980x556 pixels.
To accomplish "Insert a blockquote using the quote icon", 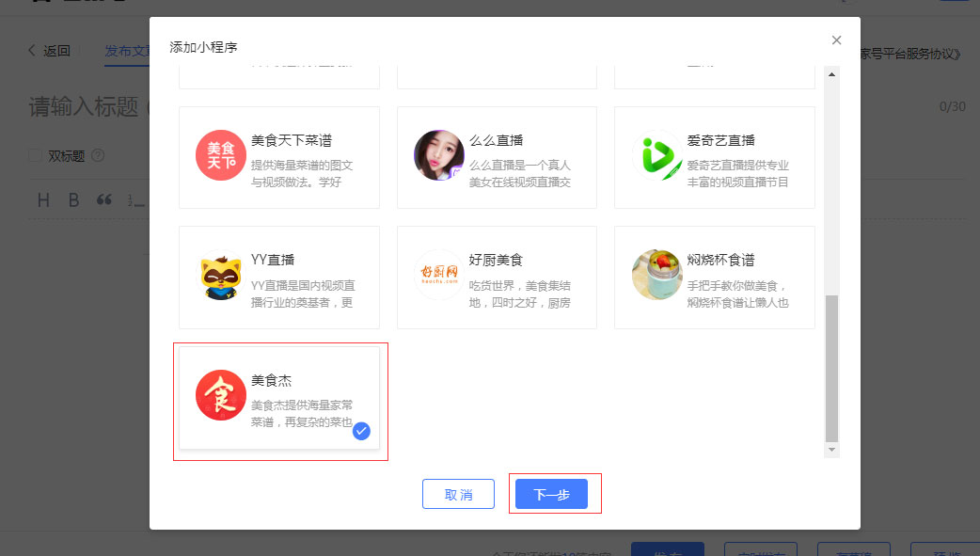I will (104, 200).
